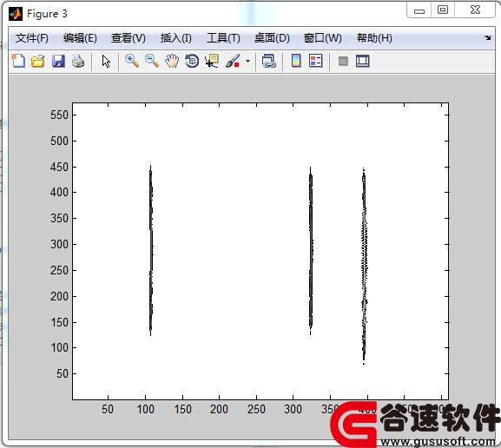
Task: Enable the Rotate 3D tool
Action: tap(192, 61)
